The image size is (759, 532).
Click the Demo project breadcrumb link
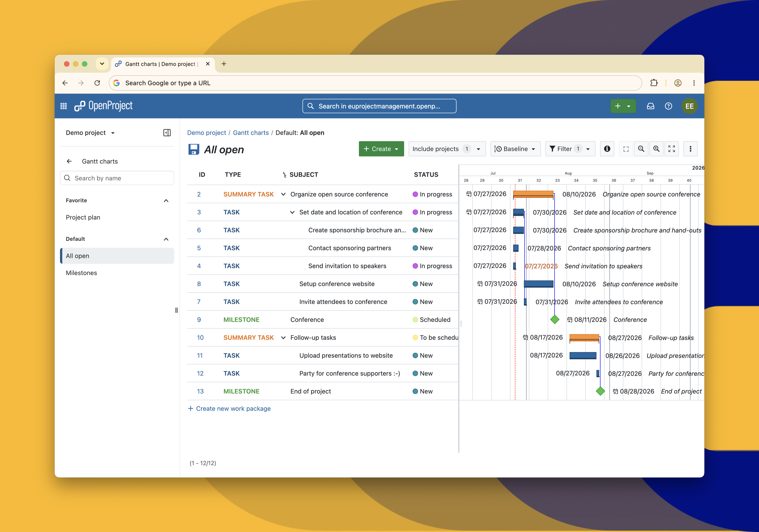(206, 133)
